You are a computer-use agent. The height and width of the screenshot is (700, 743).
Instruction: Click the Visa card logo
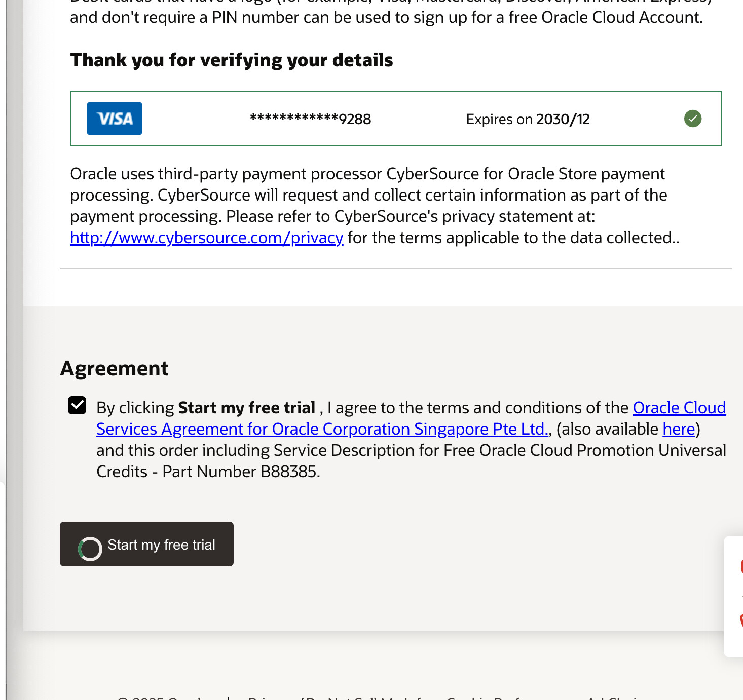(115, 119)
